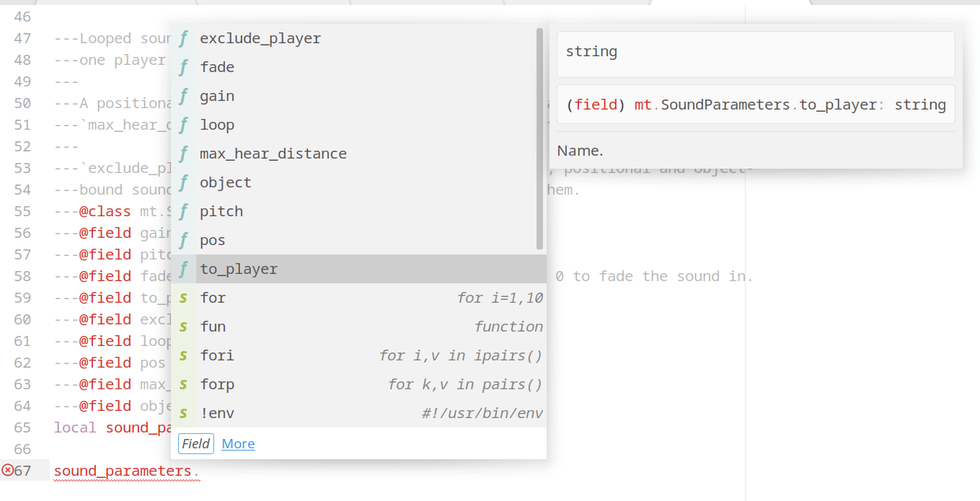Screen dimensions: 980x501
Task: Click the field icon beside fade
Action: pos(183,67)
